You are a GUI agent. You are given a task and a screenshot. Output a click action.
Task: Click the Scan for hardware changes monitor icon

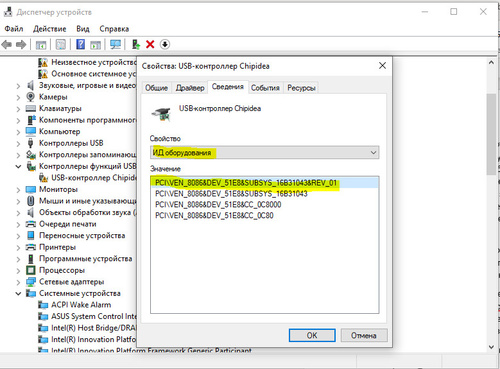pyautogui.click(x=116, y=44)
